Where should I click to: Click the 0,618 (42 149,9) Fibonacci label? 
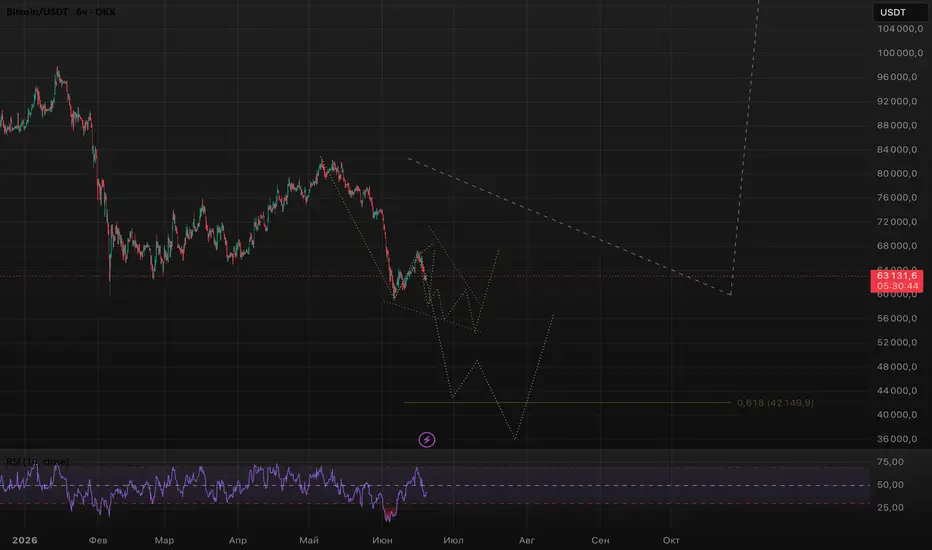[775, 403]
